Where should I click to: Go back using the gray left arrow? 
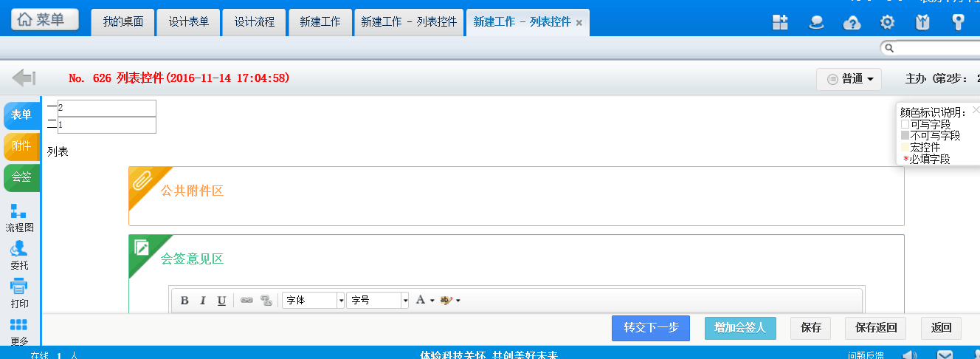click(24, 77)
